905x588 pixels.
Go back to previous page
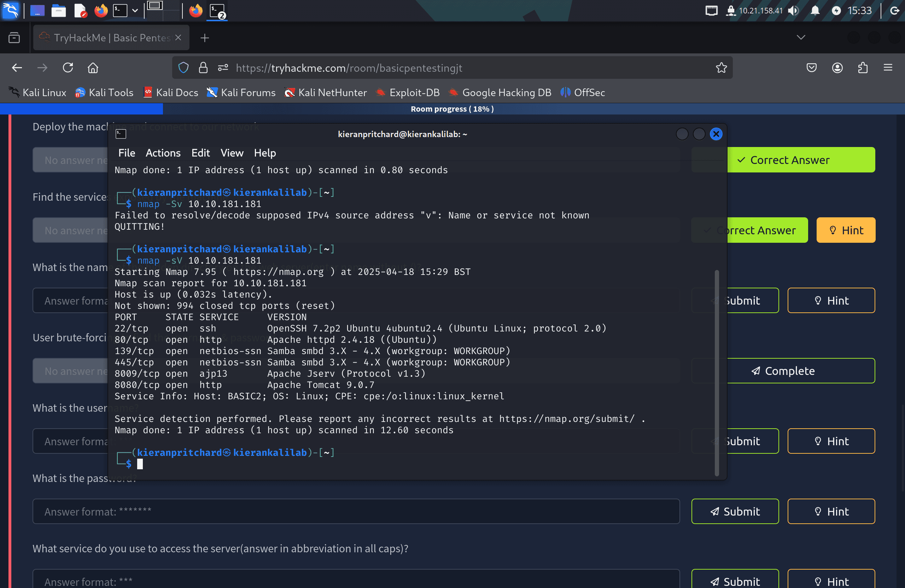17,68
